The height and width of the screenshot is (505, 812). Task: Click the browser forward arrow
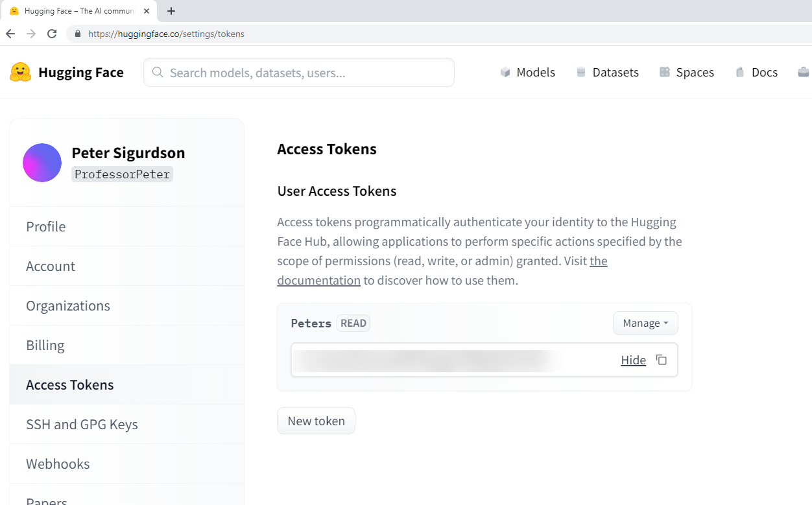pyautogui.click(x=31, y=34)
